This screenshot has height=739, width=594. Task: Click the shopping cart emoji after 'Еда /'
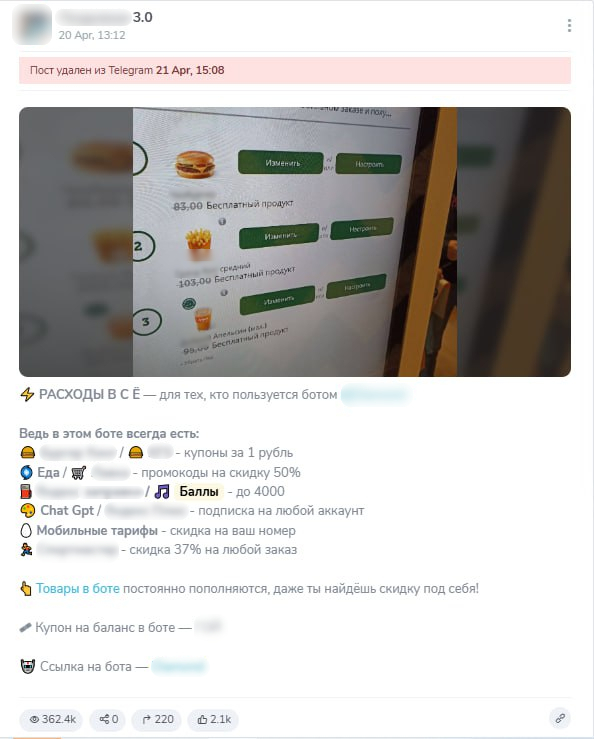coord(79,472)
